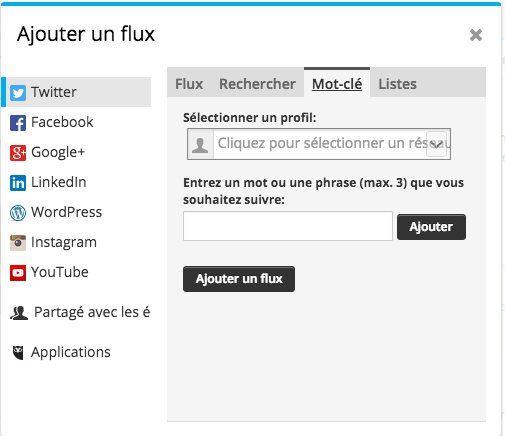This screenshot has width=505, height=436.
Task: Open the 'Cliquez pour sélectionner un réseau' combo box
Action: (x=319, y=144)
